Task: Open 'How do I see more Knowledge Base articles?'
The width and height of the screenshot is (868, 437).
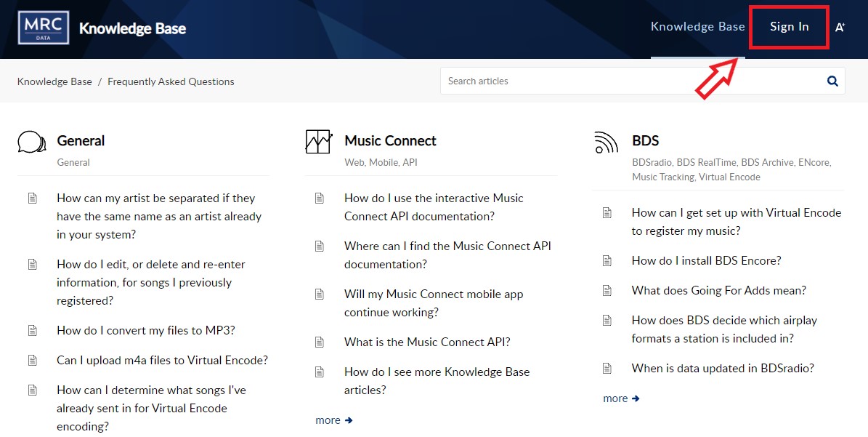Action: coord(437,381)
